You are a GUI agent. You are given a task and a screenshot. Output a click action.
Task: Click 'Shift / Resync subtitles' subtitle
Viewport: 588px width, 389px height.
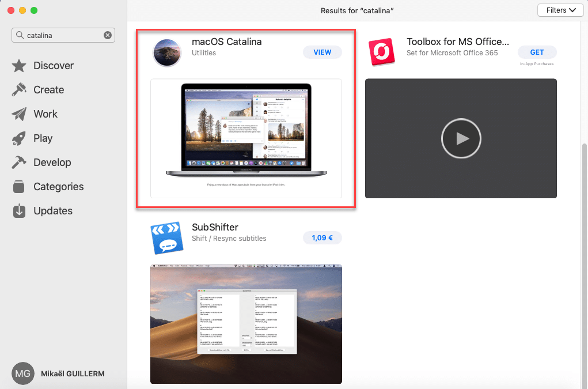click(229, 239)
